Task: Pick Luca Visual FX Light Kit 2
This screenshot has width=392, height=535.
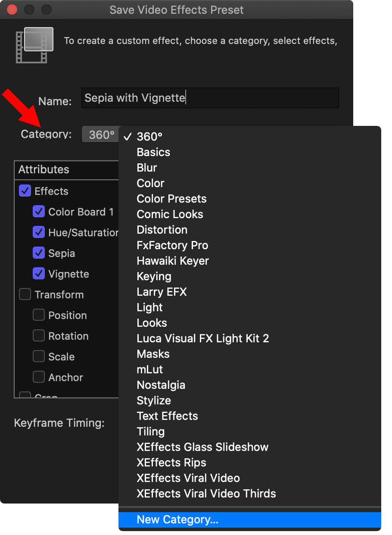Action: point(202,338)
